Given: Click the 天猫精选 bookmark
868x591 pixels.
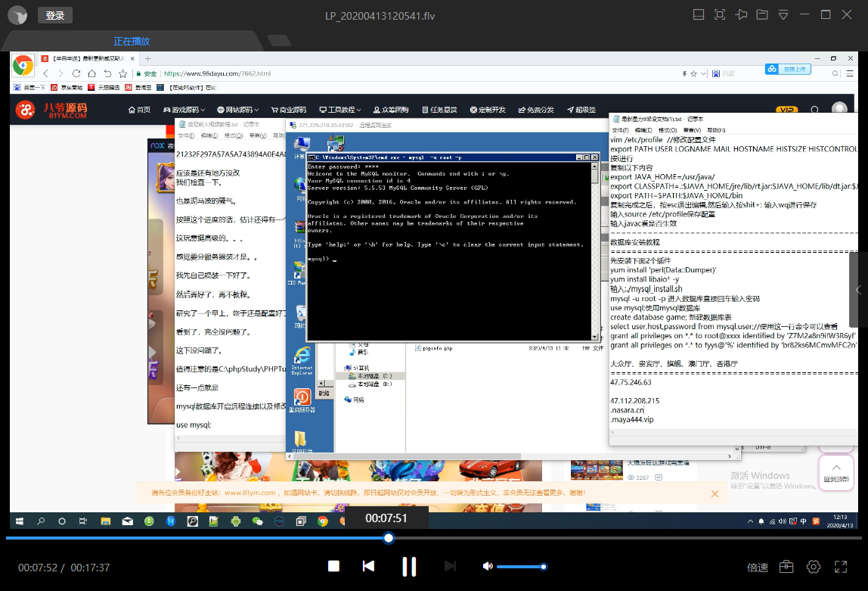Looking at the screenshot, I should click(104, 88).
